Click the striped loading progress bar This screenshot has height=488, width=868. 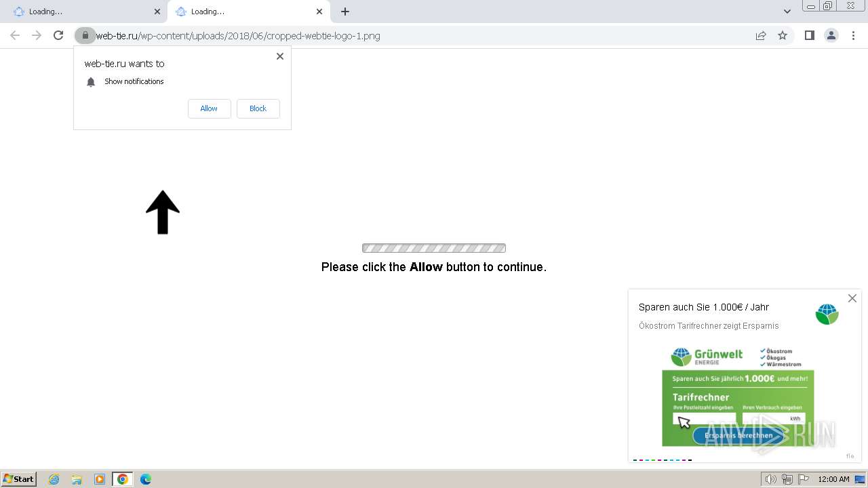click(x=434, y=248)
